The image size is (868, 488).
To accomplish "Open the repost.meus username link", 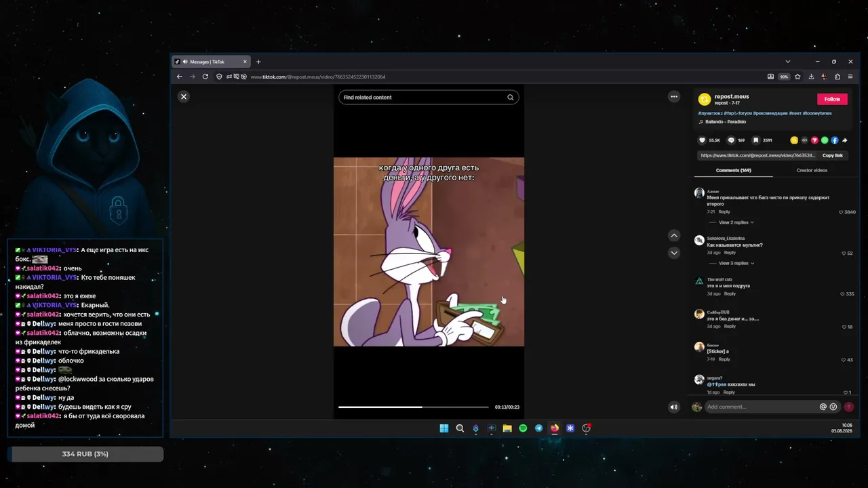I will (732, 96).
